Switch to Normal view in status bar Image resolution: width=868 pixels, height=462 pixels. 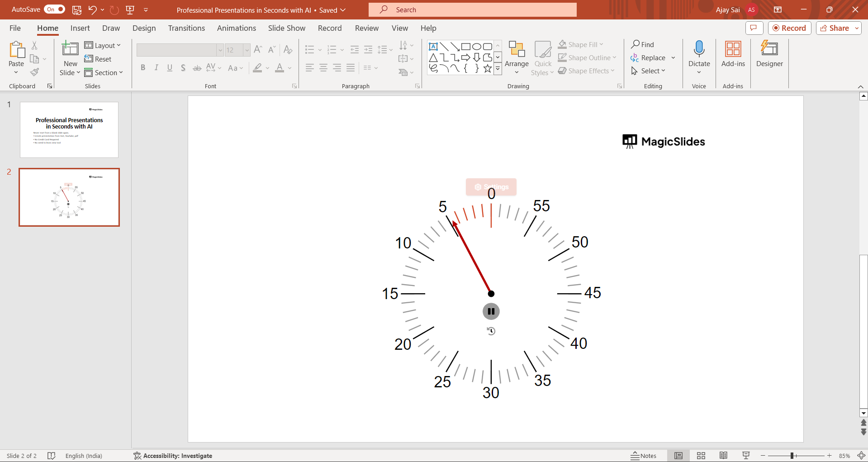tap(678, 456)
